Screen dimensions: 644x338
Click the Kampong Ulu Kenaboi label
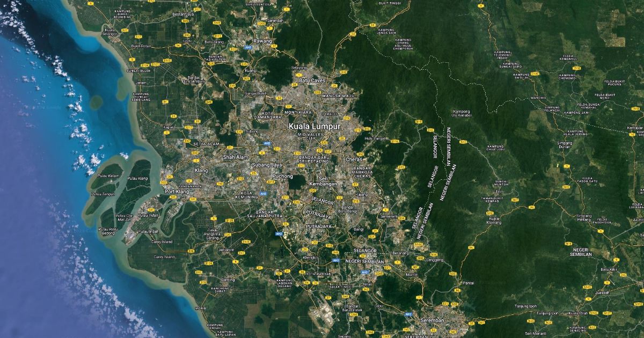462,113
